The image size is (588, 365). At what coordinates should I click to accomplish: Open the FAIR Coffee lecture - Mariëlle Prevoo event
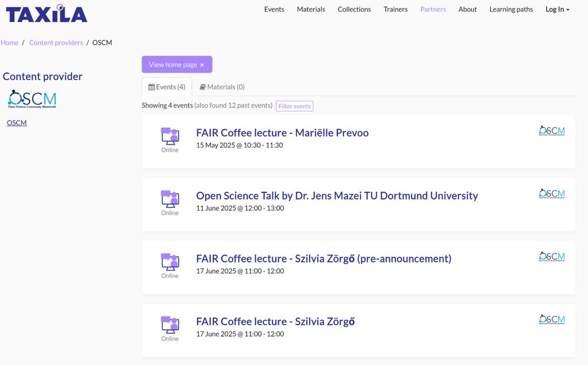pos(282,132)
